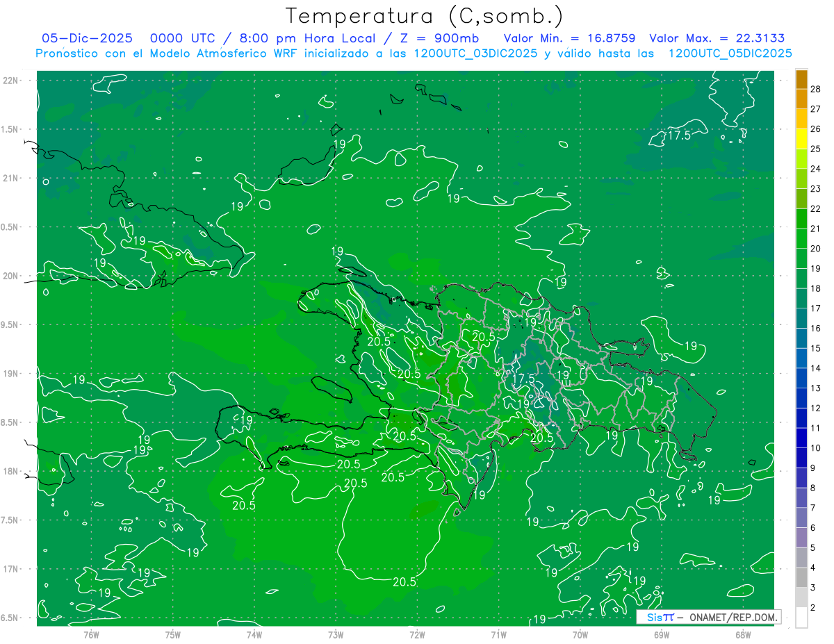This screenshot has width=834, height=644.
Task: Click legend value 25
Action: tap(815, 149)
